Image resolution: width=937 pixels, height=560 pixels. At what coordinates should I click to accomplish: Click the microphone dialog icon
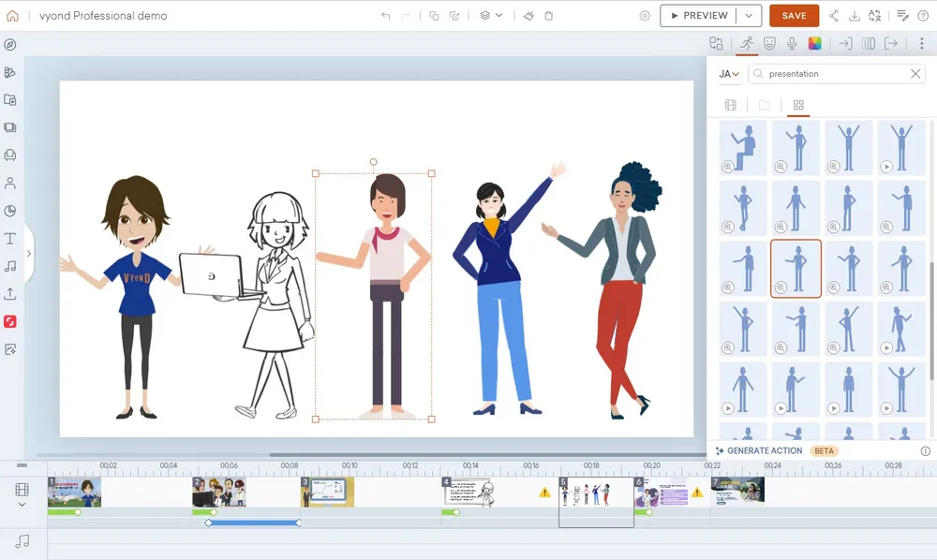pos(792,43)
